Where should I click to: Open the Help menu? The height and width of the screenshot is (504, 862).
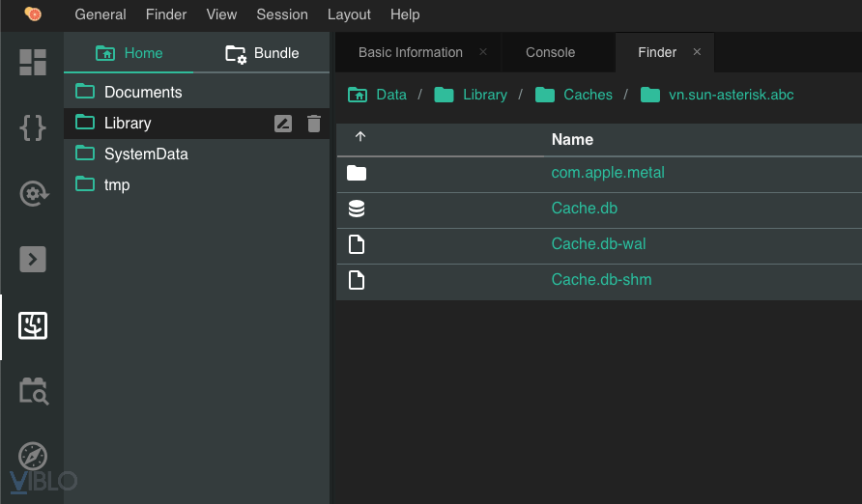tap(405, 14)
